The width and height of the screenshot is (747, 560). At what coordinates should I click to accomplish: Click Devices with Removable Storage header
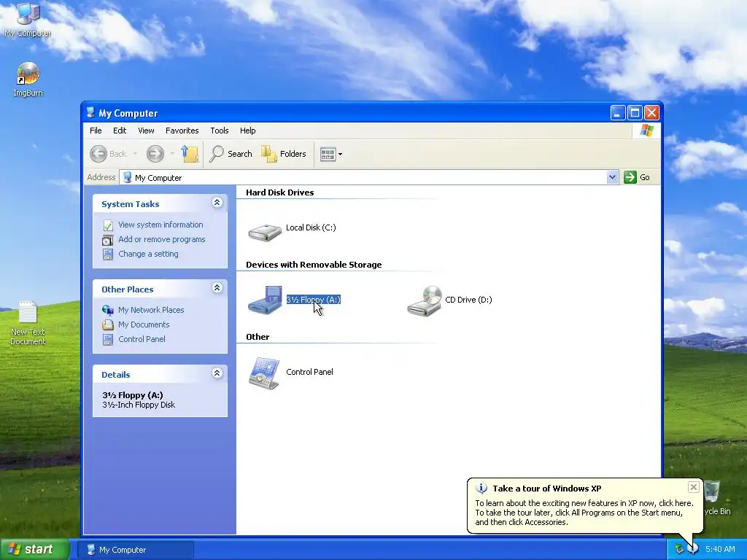click(314, 265)
